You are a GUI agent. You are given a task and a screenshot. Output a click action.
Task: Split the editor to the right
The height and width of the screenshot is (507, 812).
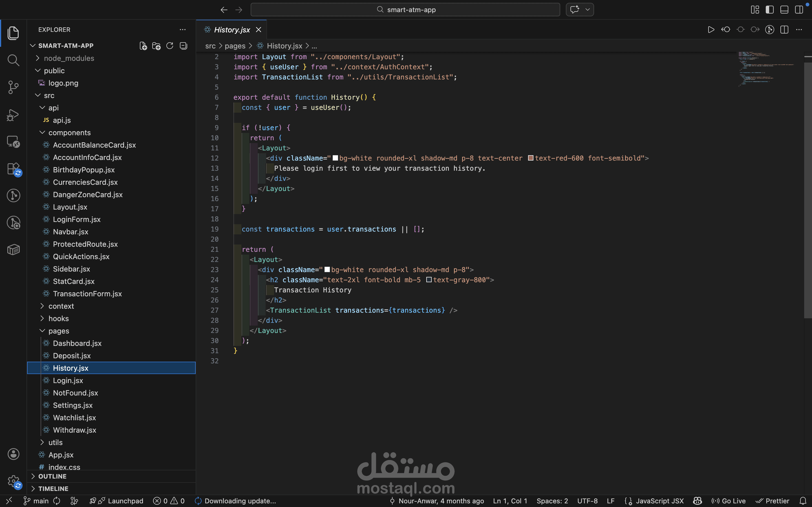point(784,30)
